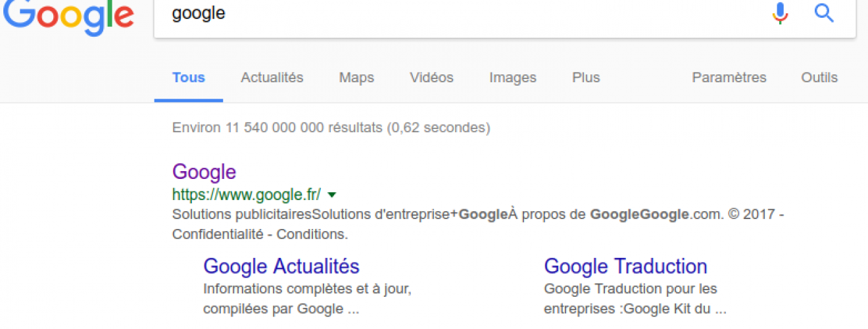
Task: Select the Tous tab
Action: (189, 78)
